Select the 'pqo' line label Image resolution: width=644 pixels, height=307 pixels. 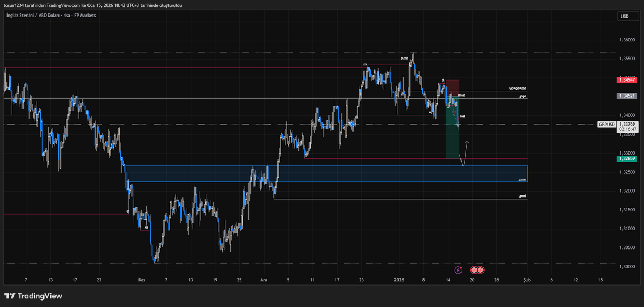click(523, 96)
